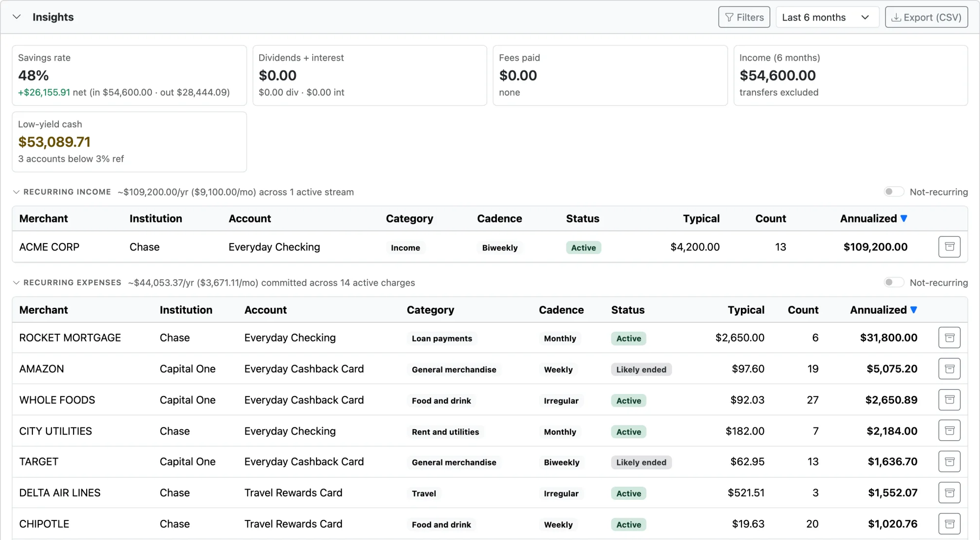980x540 pixels.
Task: Collapse the Recurring Expenses section
Action: (16, 283)
